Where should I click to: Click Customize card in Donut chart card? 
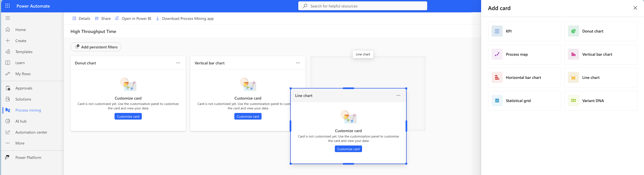pos(128,116)
